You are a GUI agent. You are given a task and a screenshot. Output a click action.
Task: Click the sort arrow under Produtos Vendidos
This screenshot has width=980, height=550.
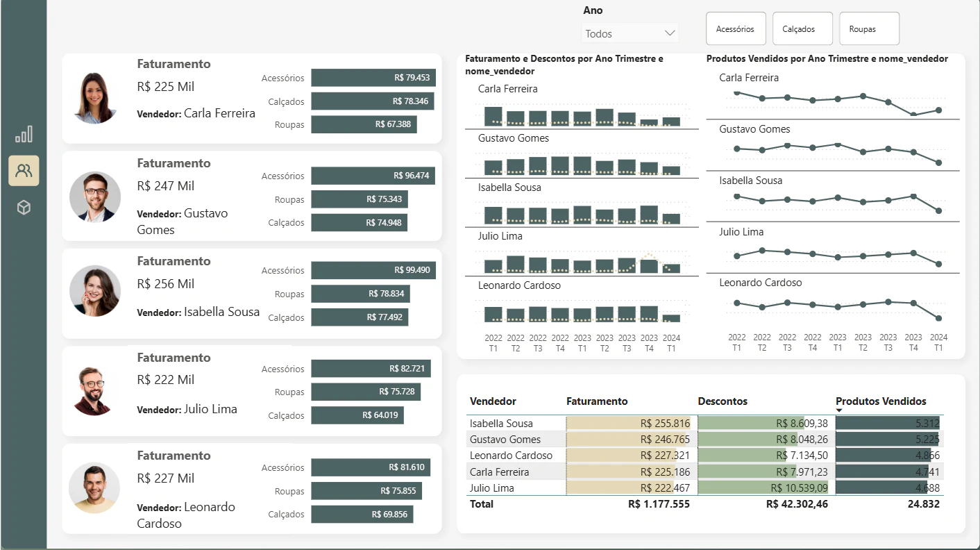tap(839, 410)
